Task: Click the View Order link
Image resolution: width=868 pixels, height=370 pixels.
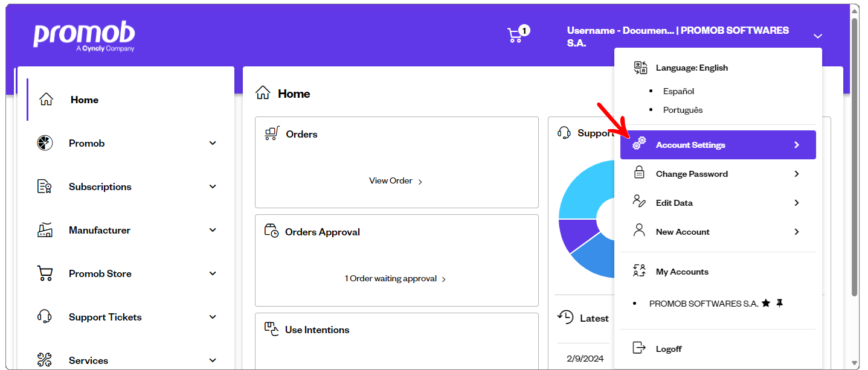Action: click(x=396, y=180)
